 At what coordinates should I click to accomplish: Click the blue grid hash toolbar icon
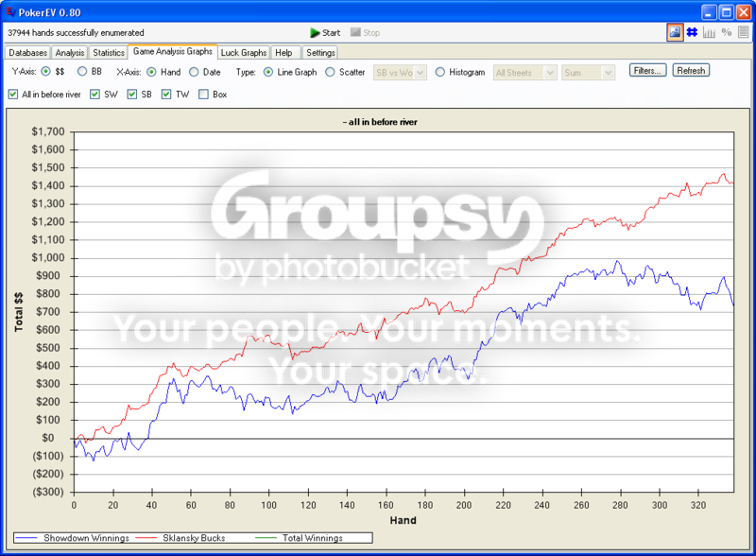click(693, 32)
